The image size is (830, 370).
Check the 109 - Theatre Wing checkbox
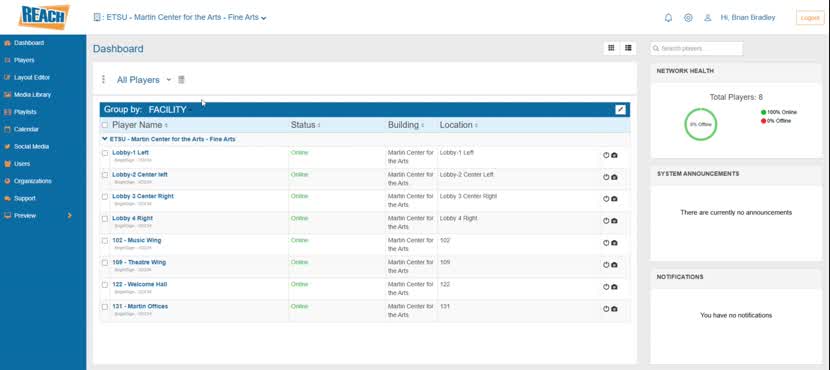point(105,263)
